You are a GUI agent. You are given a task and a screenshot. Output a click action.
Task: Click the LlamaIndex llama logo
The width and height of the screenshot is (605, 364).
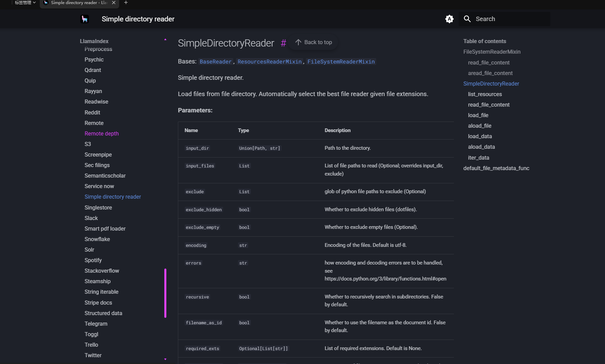[x=85, y=19]
